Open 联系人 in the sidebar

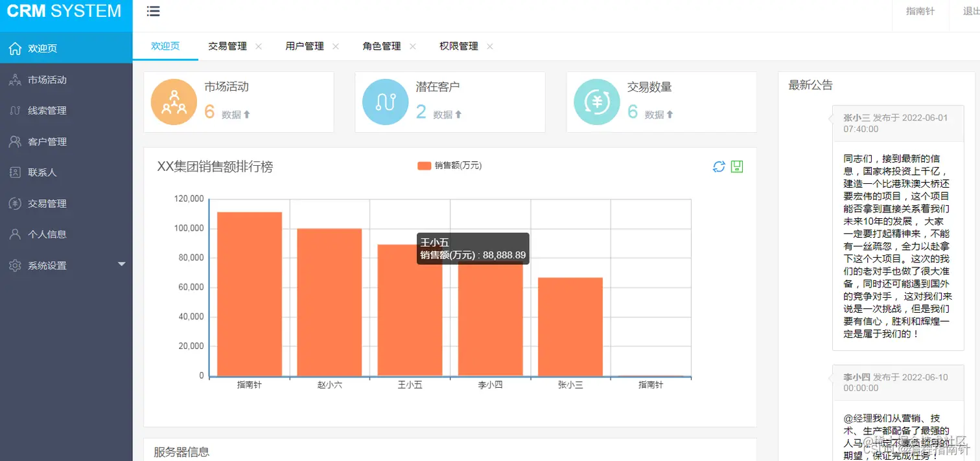(x=66, y=172)
